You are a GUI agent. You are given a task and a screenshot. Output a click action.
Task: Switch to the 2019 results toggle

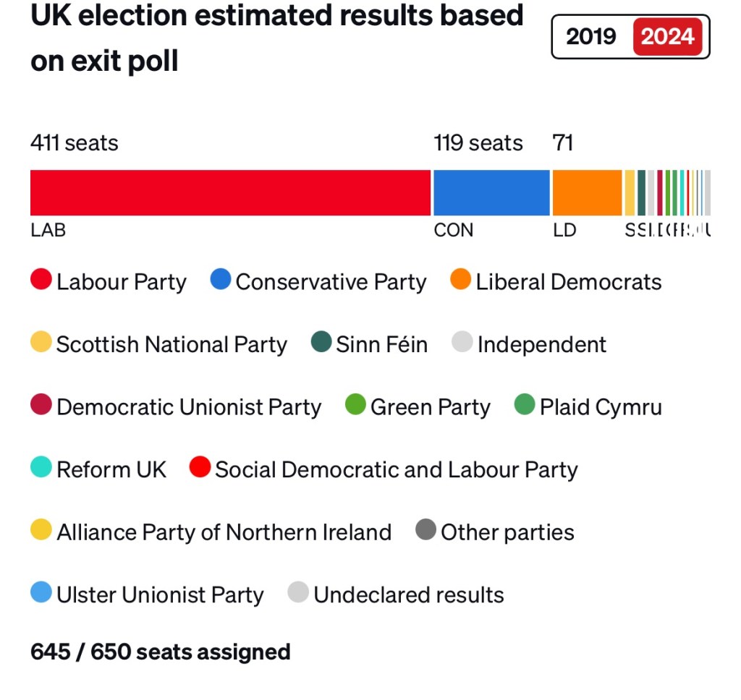pos(591,36)
